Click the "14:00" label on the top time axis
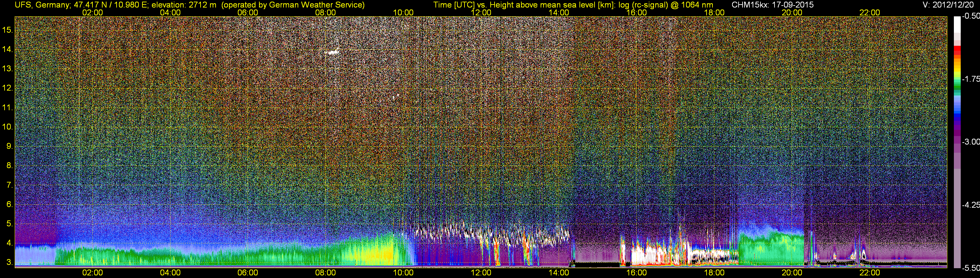Image resolution: width=980 pixels, height=278 pixels. point(559,12)
